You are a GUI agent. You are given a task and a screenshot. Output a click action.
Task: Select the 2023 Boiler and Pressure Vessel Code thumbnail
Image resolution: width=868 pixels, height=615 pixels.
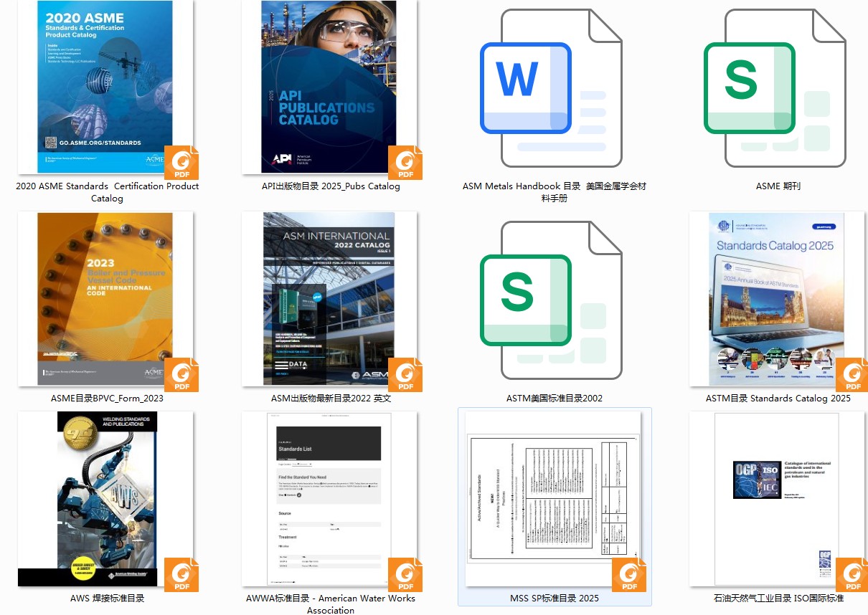click(105, 299)
